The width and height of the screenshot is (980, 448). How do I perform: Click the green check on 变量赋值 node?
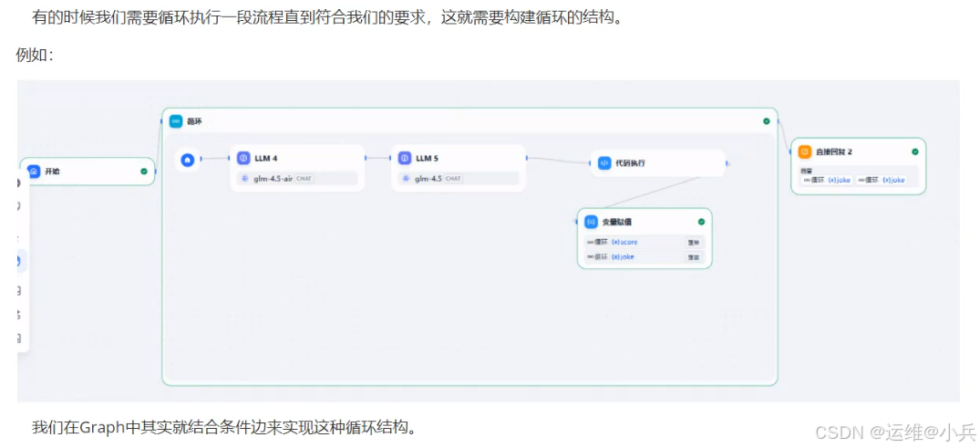(701, 222)
